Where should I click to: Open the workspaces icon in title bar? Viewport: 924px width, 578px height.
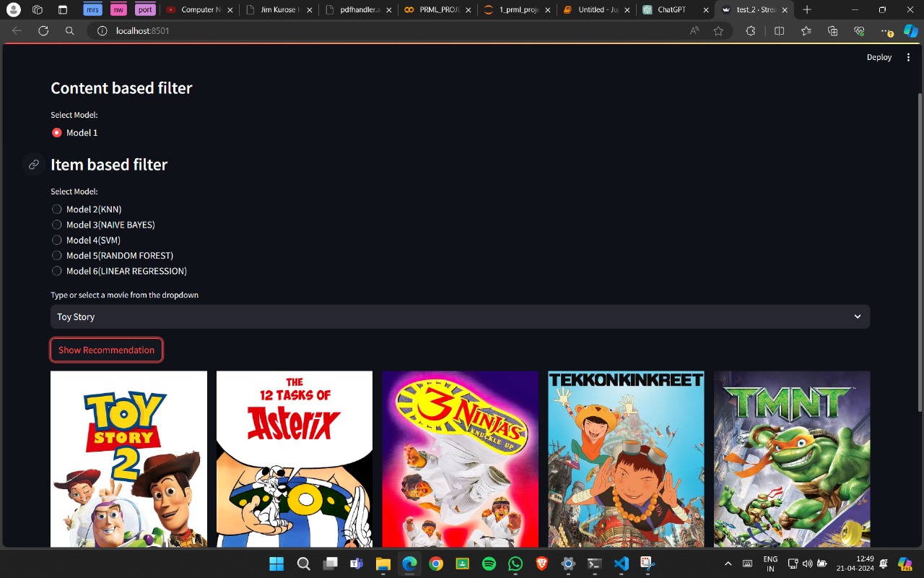[38, 10]
